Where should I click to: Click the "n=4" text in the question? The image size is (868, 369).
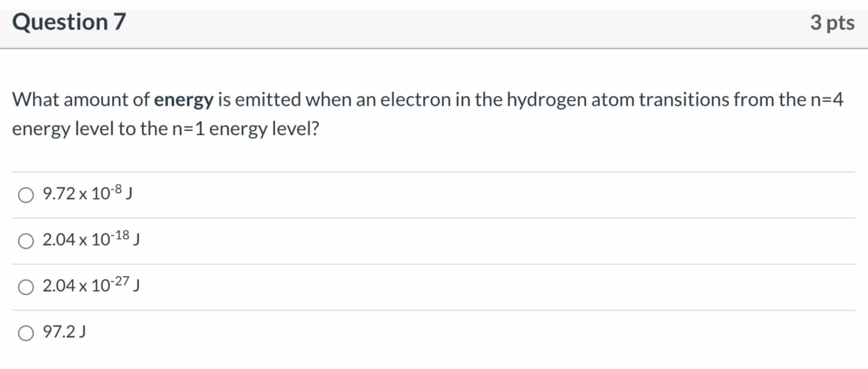[x=827, y=100]
